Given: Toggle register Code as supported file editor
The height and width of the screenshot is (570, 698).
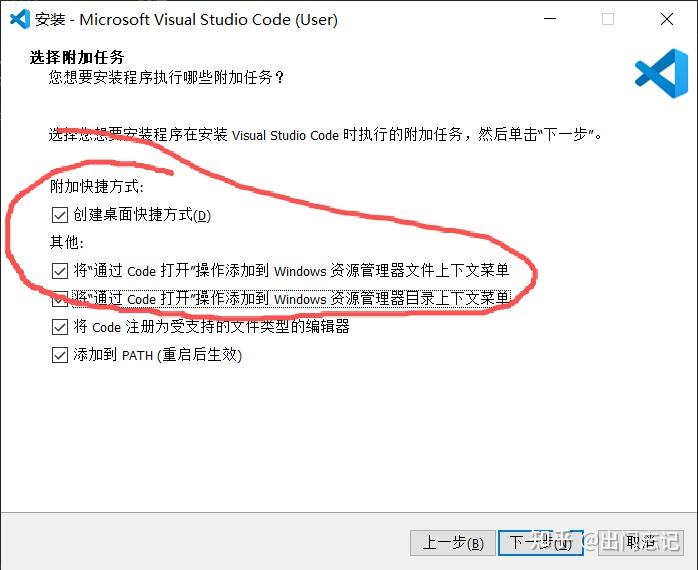Looking at the screenshot, I should coord(60,327).
